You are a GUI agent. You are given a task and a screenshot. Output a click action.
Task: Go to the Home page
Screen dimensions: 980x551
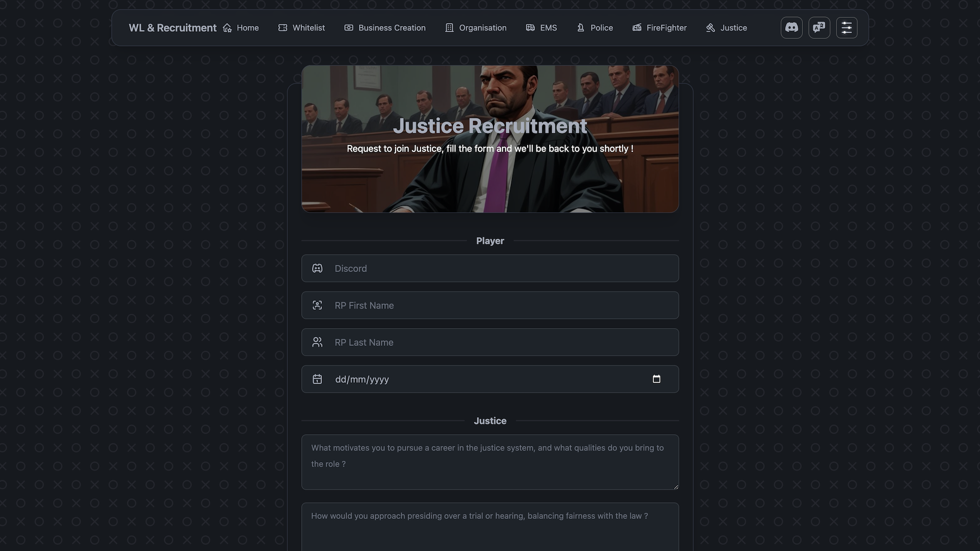point(241,28)
